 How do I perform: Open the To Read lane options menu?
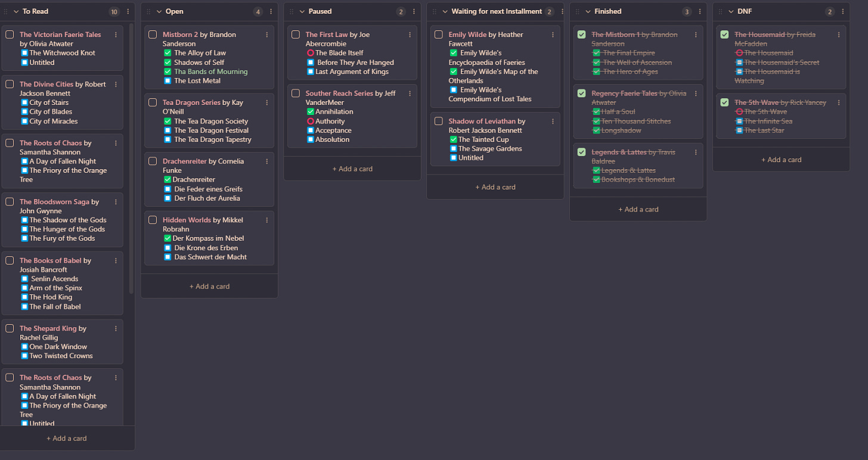[128, 11]
